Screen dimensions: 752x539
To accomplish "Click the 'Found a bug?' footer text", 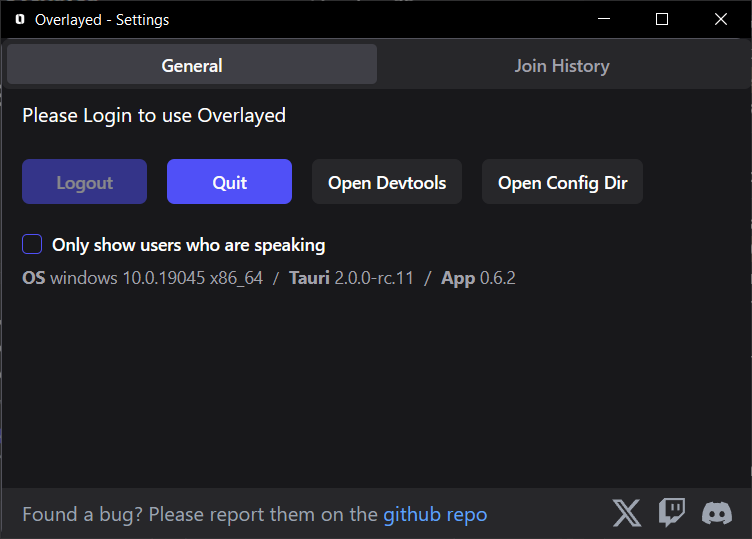I will click(82, 515).
